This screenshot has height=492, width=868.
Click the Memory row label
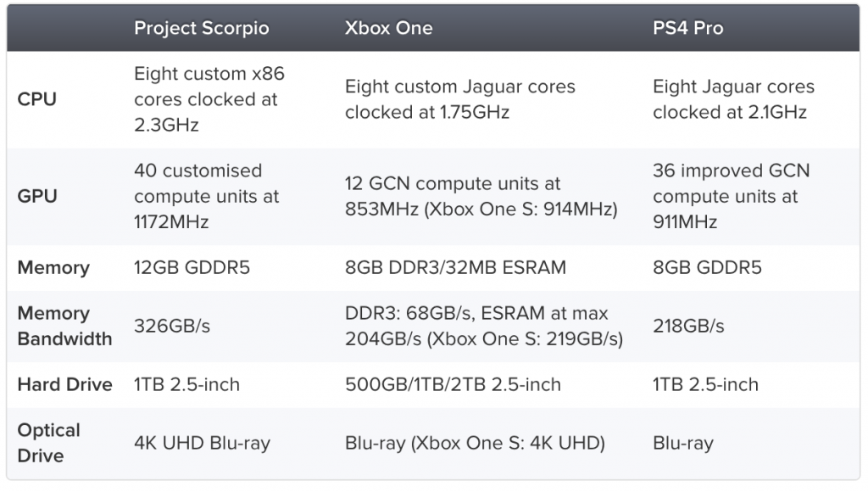point(53,268)
